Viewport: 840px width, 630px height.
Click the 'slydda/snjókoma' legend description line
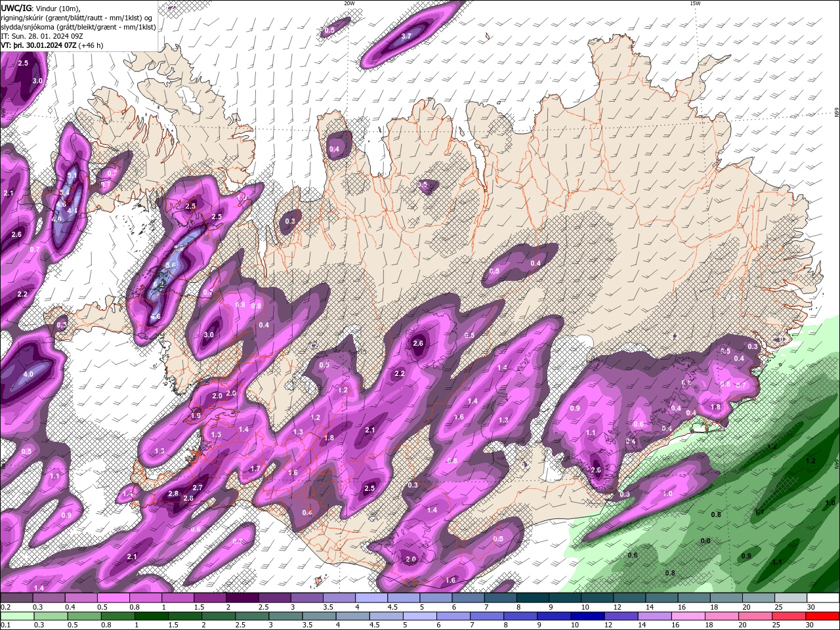pos(78,27)
